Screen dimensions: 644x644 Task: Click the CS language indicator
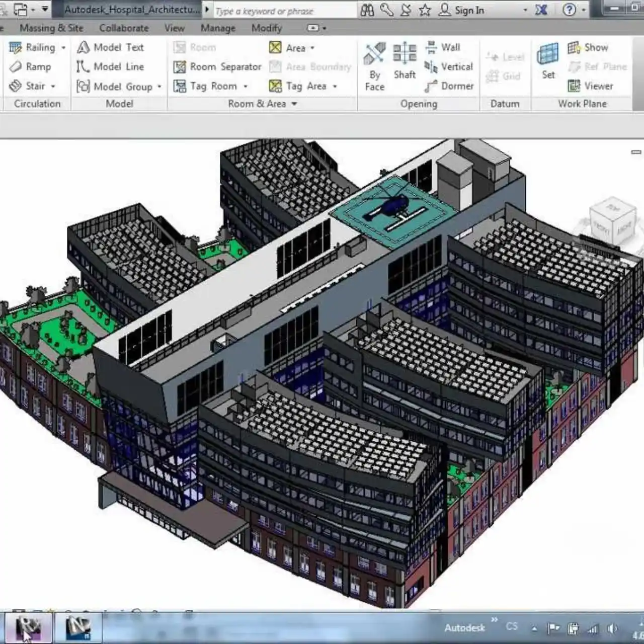click(512, 626)
